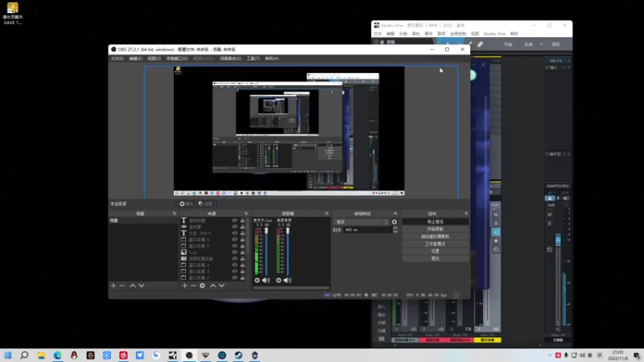644x362 pixels.
Task: Add a new scene with the plus icon
Action: (x=114, y=286)
